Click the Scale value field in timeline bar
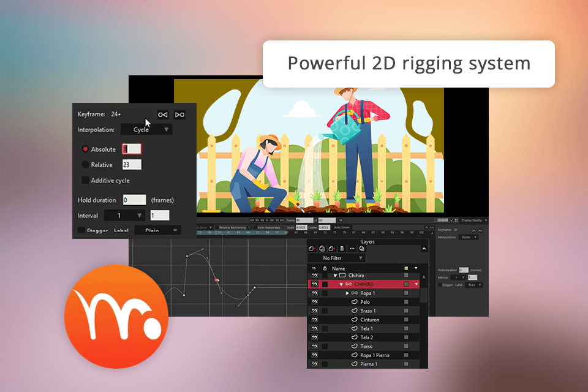The width and height of the screenshot is (588, 392). point(301,227)
